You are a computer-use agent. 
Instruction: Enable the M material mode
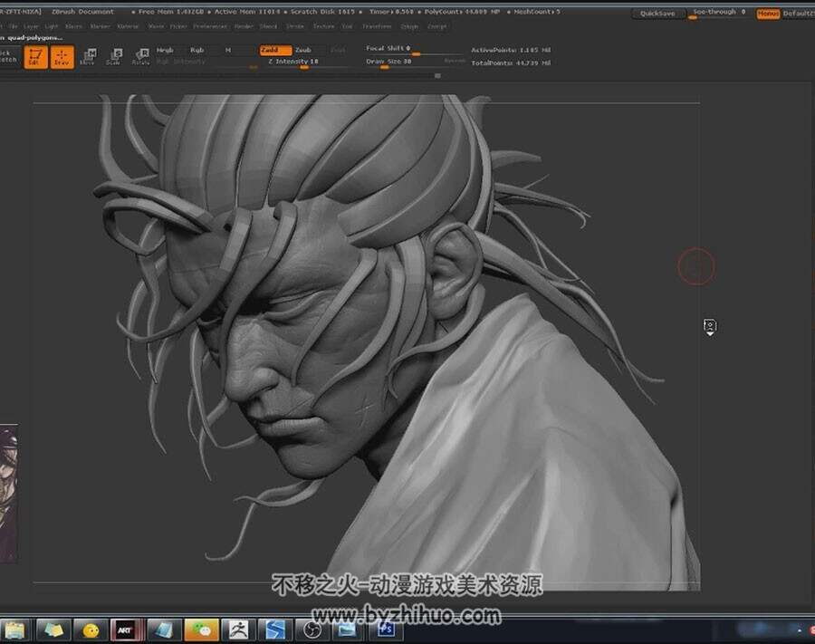pyautogui.click(x=227, y=51)
